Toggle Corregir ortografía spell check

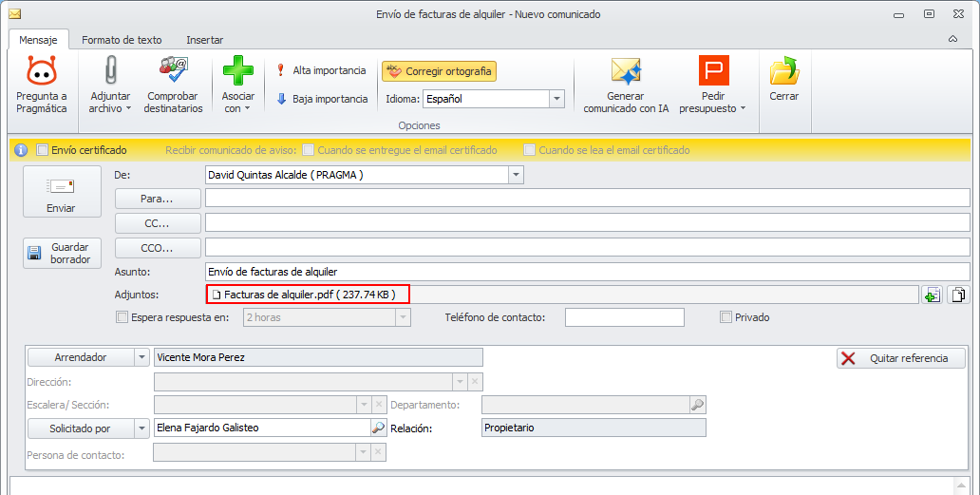tap(440, 71)
